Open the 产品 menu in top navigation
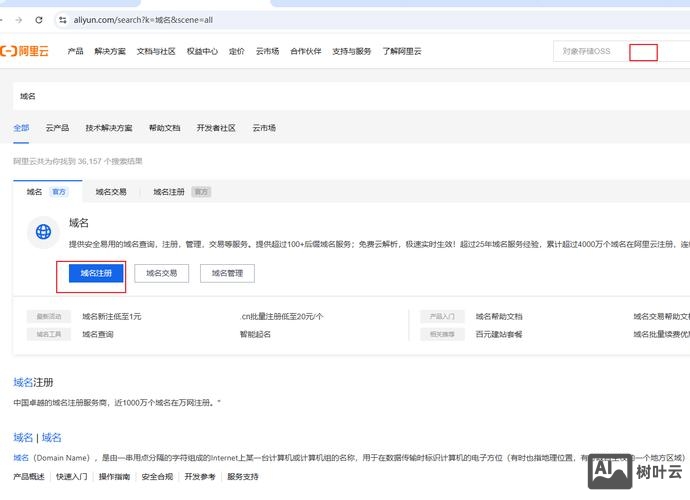 75,51
